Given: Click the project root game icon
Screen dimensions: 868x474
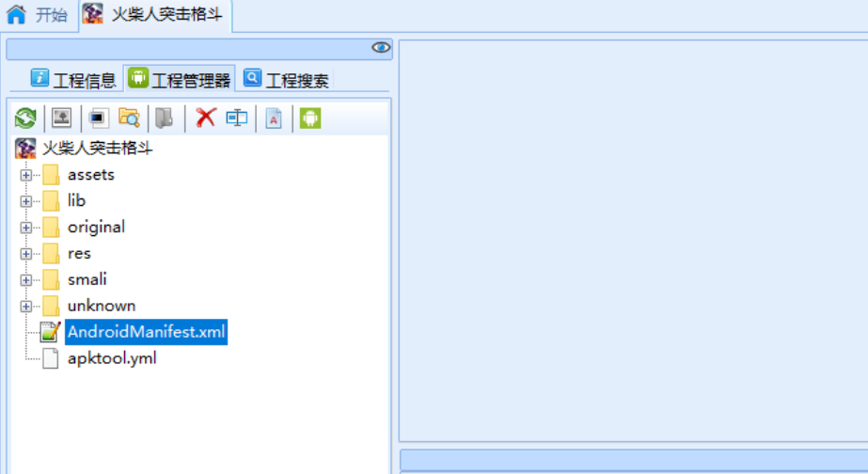Looking at the screenshot, I should coord(25,149).
